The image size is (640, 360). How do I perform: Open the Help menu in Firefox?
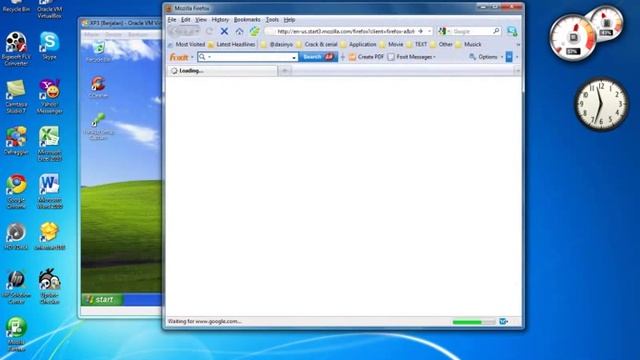[x=289, y=20]
